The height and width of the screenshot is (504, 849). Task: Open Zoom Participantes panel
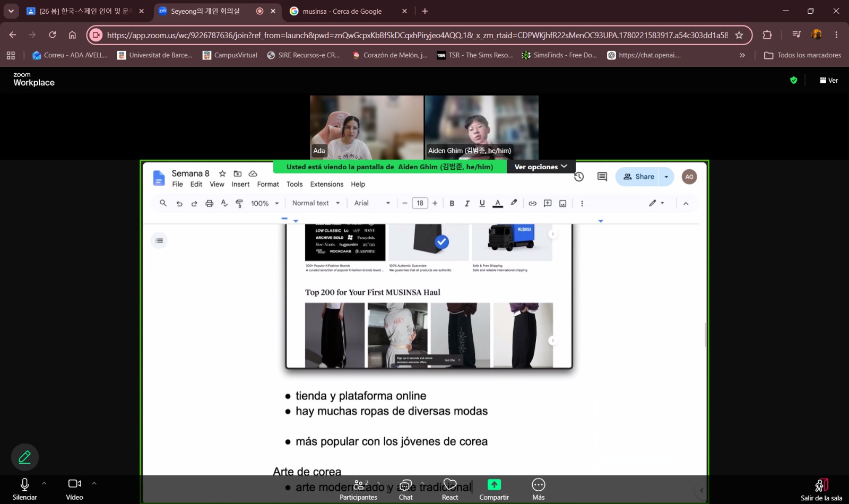[x=359, y=489]
